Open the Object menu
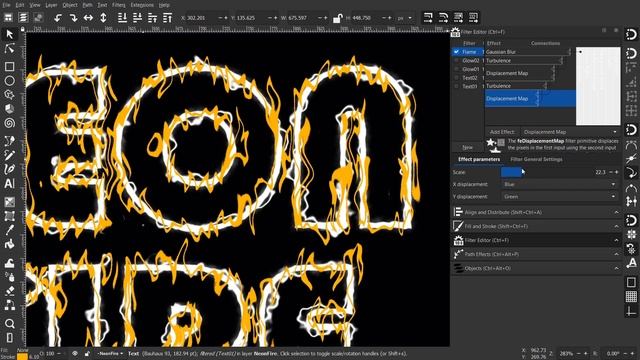Viewport: 640px width, 360px height. tap(70, 5)
